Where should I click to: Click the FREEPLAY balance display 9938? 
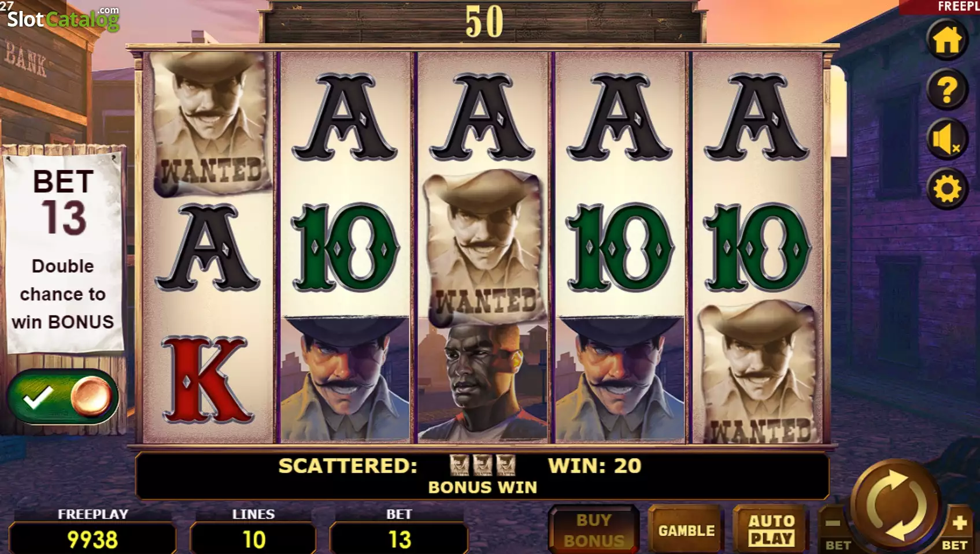[93, 539]
